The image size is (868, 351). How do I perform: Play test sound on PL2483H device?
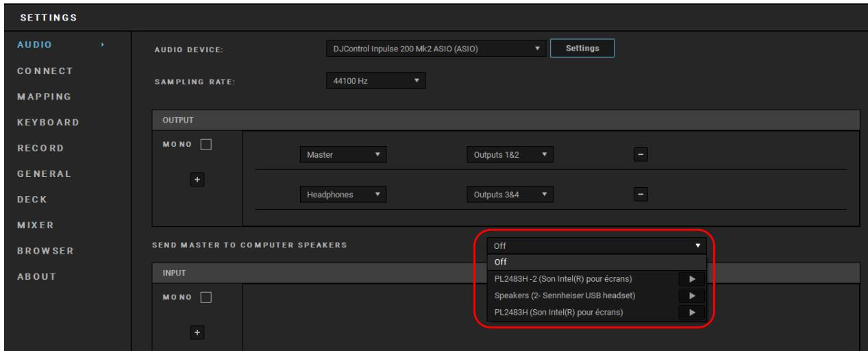(x=692, y=313)
